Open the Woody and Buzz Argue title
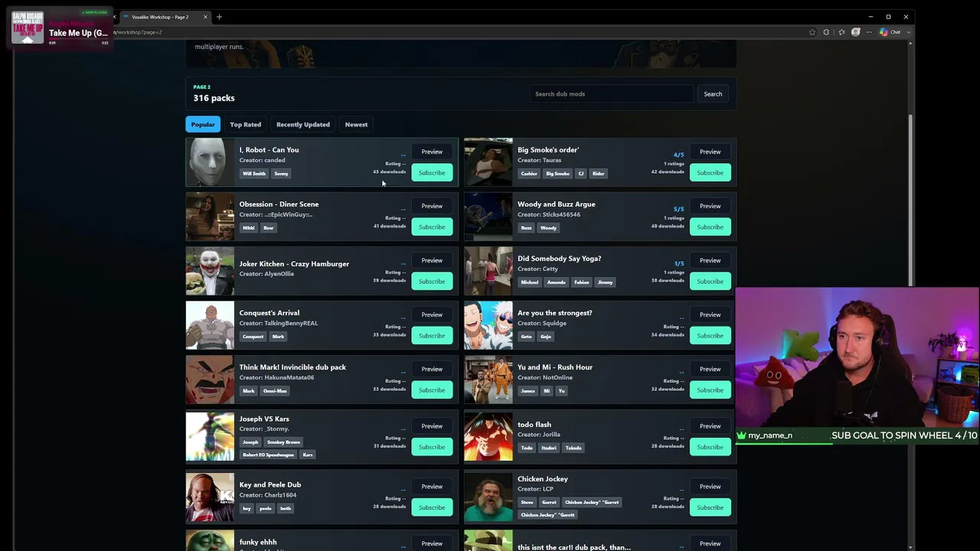980x551 pixels. pyautogui.click(x=557, y=204)
